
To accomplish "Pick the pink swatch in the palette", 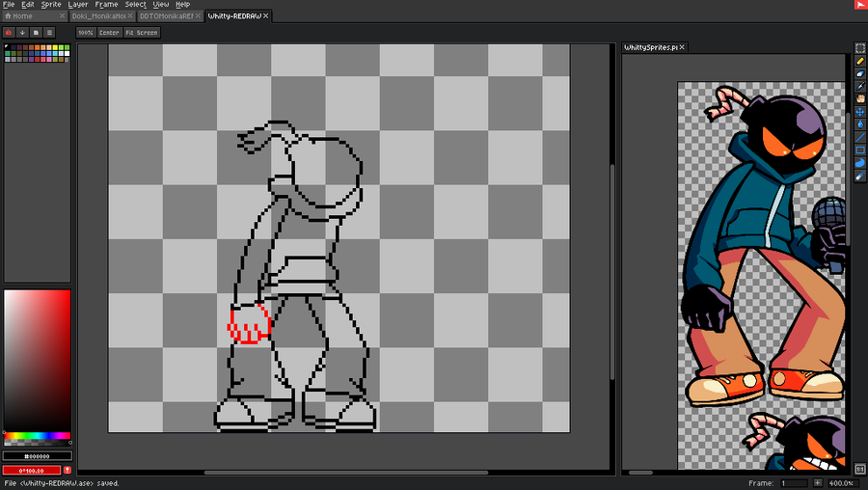I will pos(49,59).
